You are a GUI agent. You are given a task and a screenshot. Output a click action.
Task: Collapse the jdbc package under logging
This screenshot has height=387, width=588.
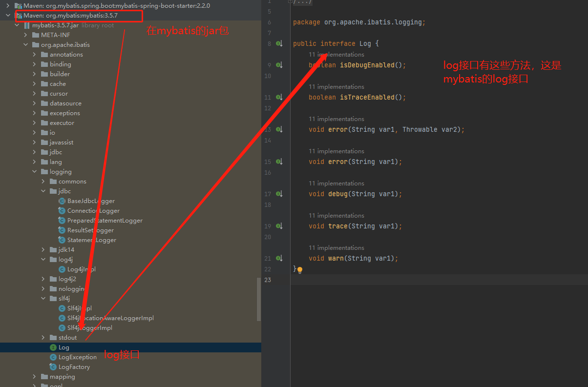pyautogui.click(x=43, y=191)
